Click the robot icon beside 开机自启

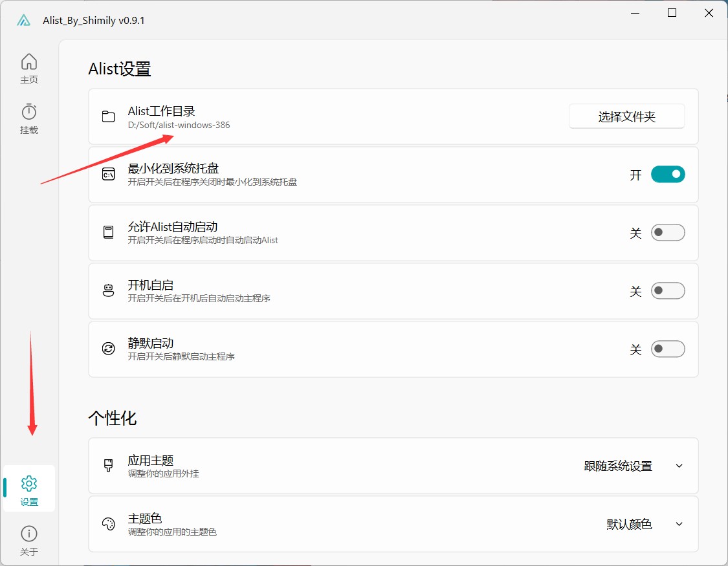coord(109,291)
